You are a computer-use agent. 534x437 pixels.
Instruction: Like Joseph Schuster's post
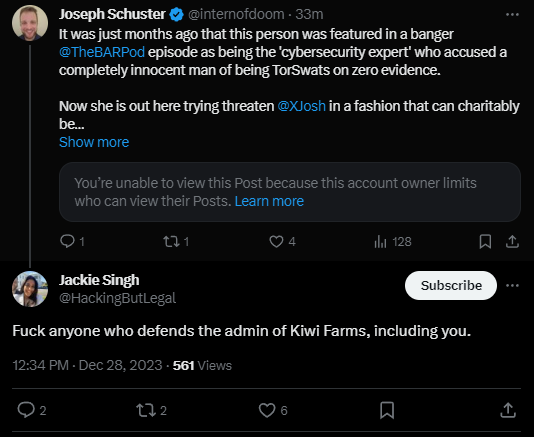pos(276,241)
